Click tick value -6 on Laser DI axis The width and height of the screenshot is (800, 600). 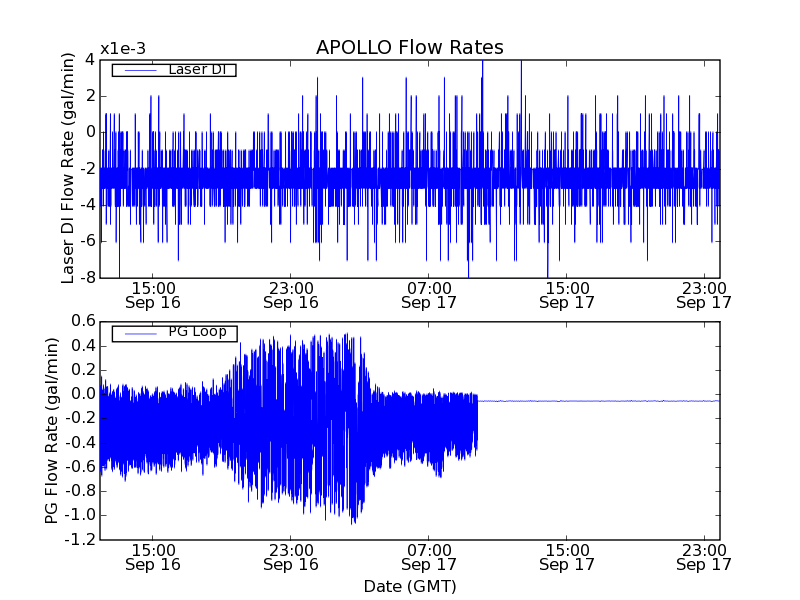pos(87,241)
